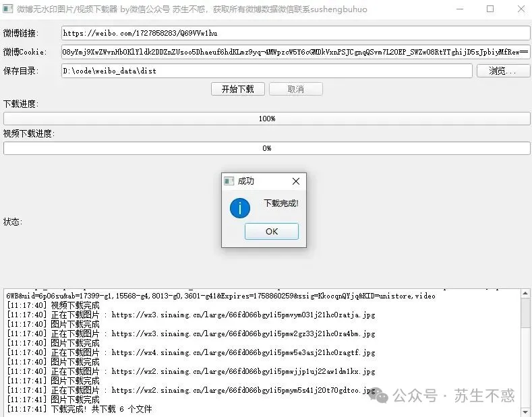This screenshot has height=417, width=532.
Task: Click the blue info icon in dialog
Action: pyautogui.click(x=240, y=207)
